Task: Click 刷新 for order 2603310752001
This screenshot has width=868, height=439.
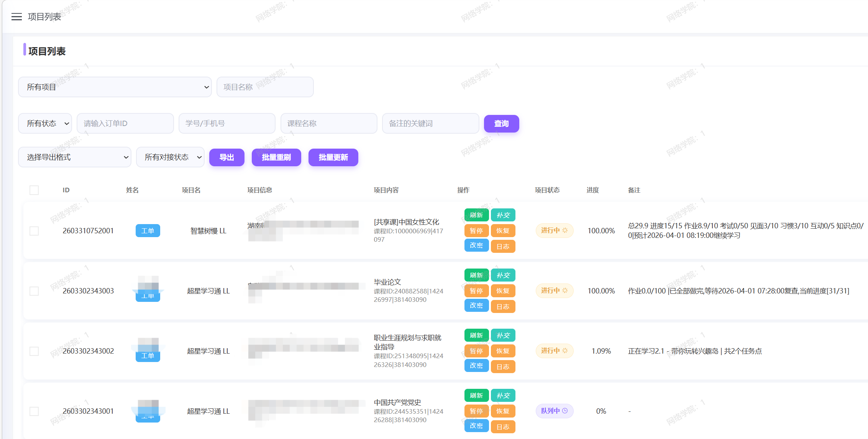Action: [476, 215]
